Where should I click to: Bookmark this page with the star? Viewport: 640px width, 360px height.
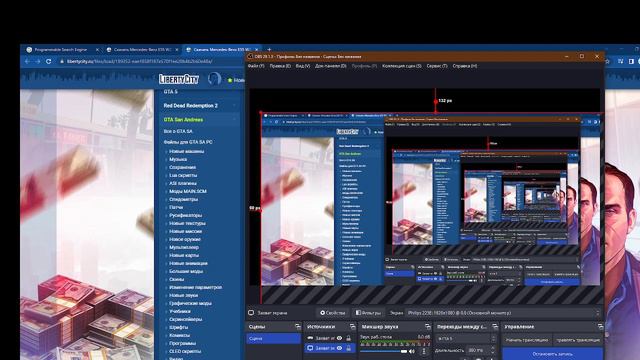pyautogui.click(x=607, y=61)
